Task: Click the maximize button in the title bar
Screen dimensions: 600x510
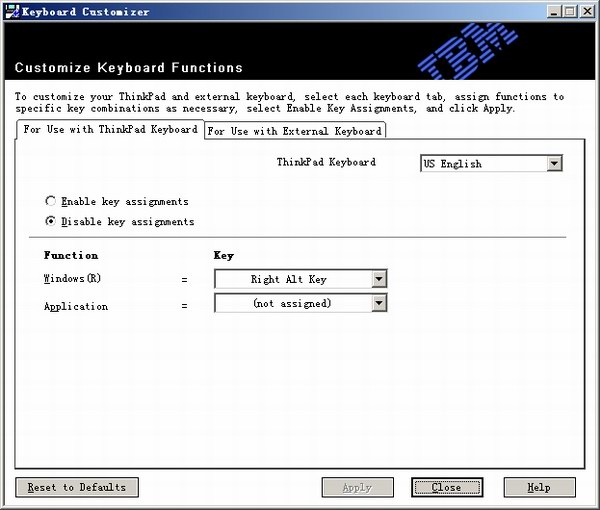Action: [569, 11]
